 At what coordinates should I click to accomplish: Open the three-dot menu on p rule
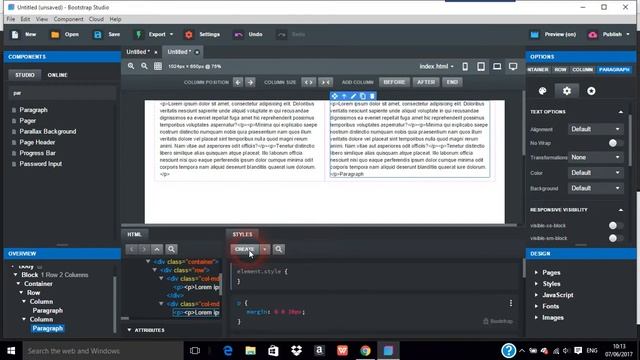point(511,303)
